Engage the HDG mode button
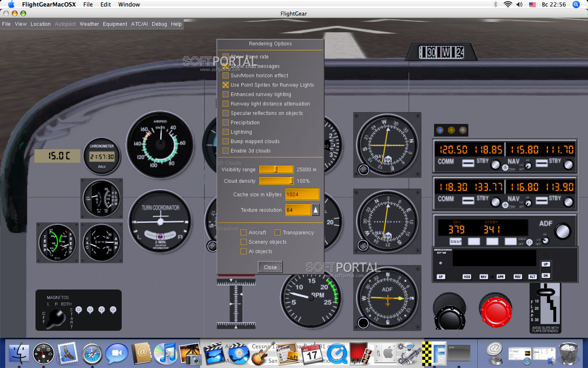588x368 pixels. 467,277
